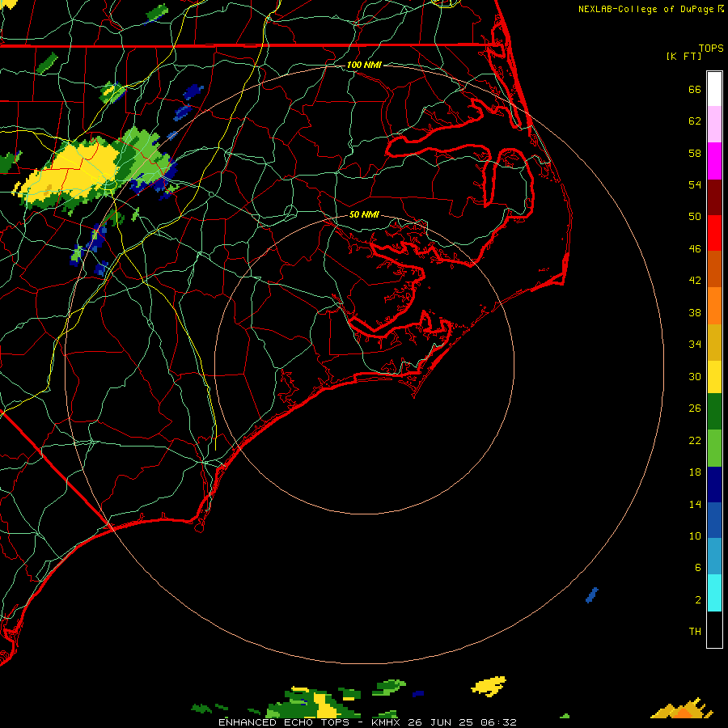
Task: Click the '22' legend value
Action: click(x=695, y=440)
